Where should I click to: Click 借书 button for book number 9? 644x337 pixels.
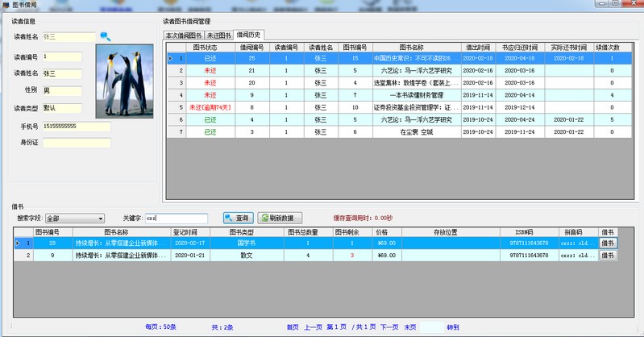tap(608, 256)
